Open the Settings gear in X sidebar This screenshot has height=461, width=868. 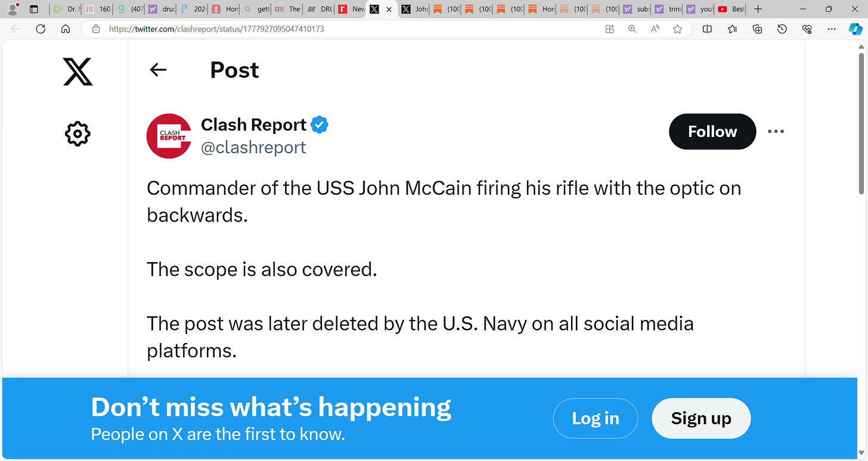click(77, 133)
